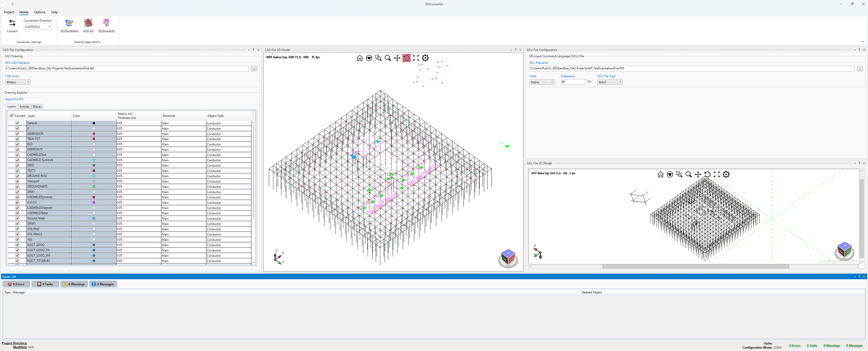
Task: Click the green color swatch for GROUNDMATS layer
Action: 94,187
